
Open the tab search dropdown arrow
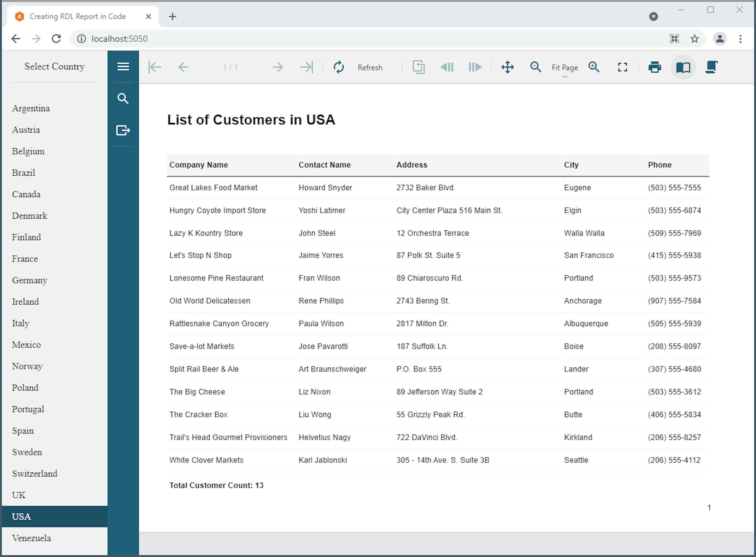pos(653,17)
